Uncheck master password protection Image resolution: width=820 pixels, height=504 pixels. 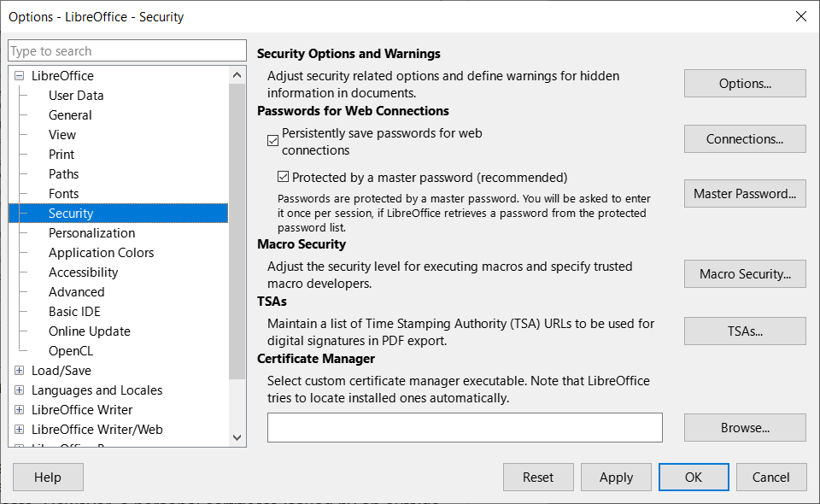tap(283, 177)
